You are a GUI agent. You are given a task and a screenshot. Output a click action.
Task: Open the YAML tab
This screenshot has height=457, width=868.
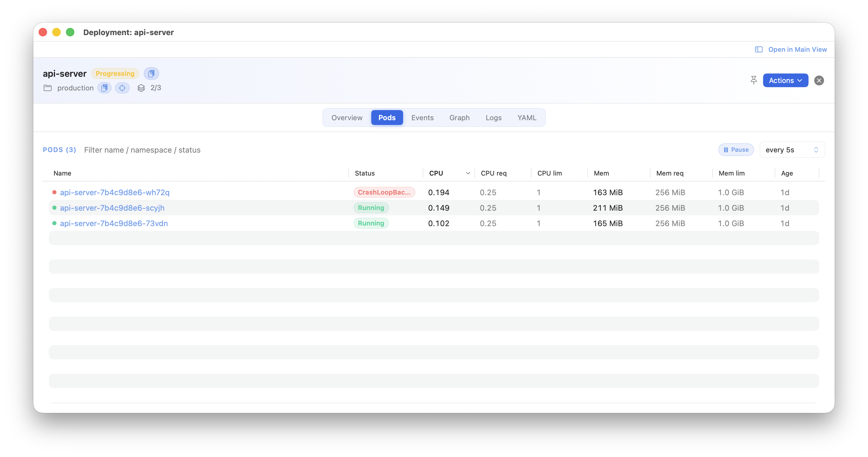point(527,118)
